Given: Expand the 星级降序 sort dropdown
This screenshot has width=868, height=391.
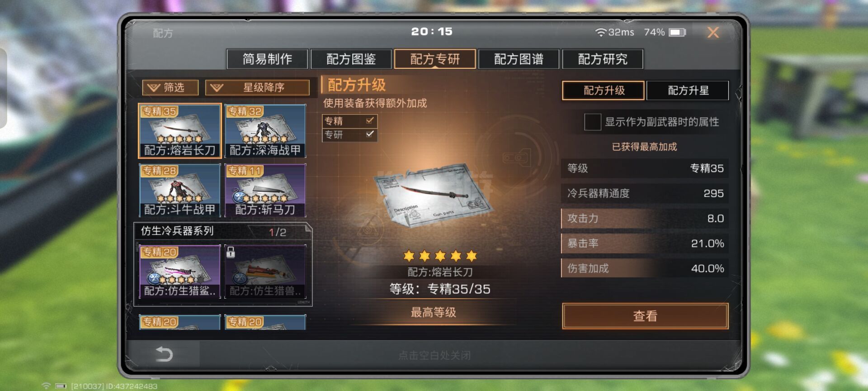Looking at the screenshot, I should (x=257, y=87).
